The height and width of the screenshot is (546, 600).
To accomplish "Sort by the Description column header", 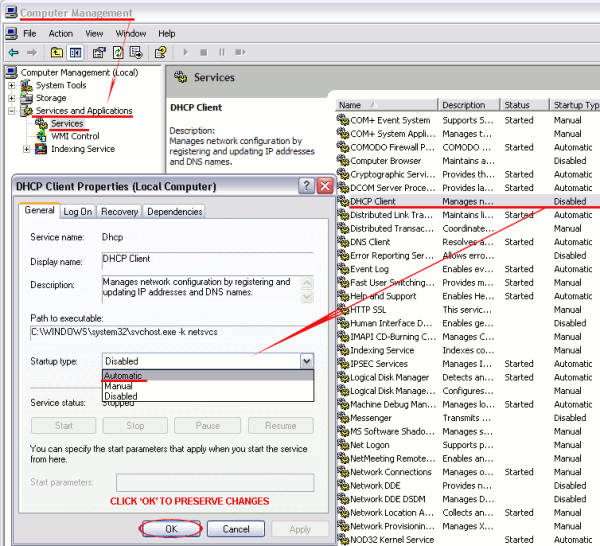I will coord(469,105).
